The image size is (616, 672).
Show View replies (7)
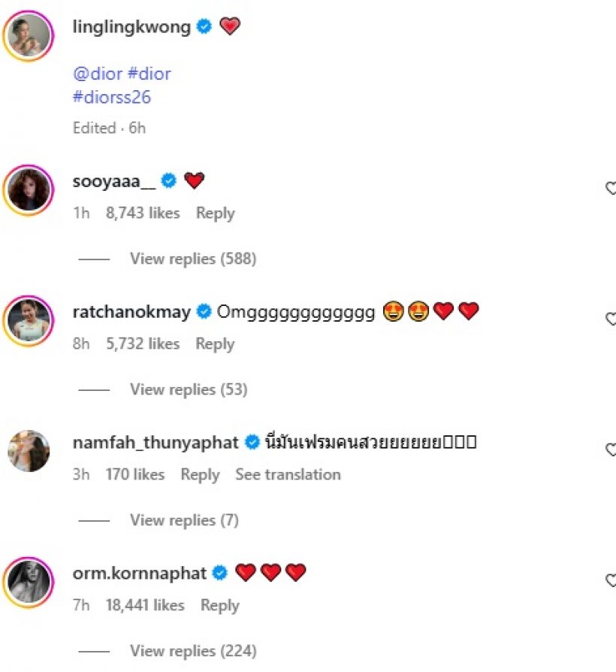click(184, 520)
